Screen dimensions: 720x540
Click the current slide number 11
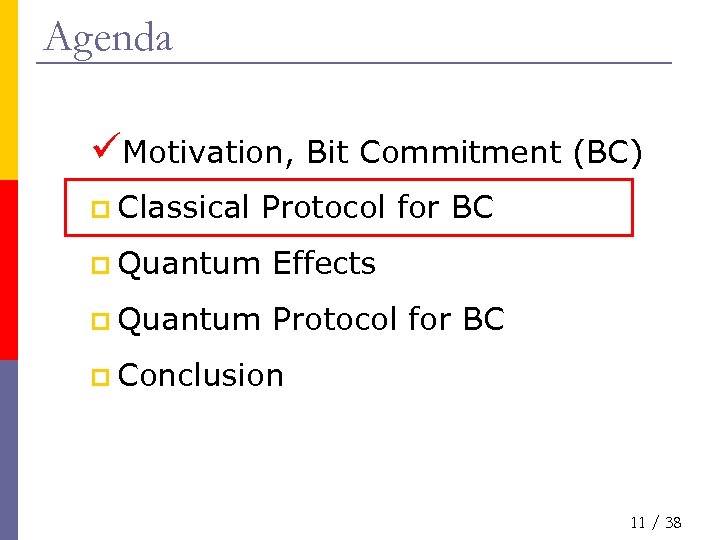[x=637, y=522]
